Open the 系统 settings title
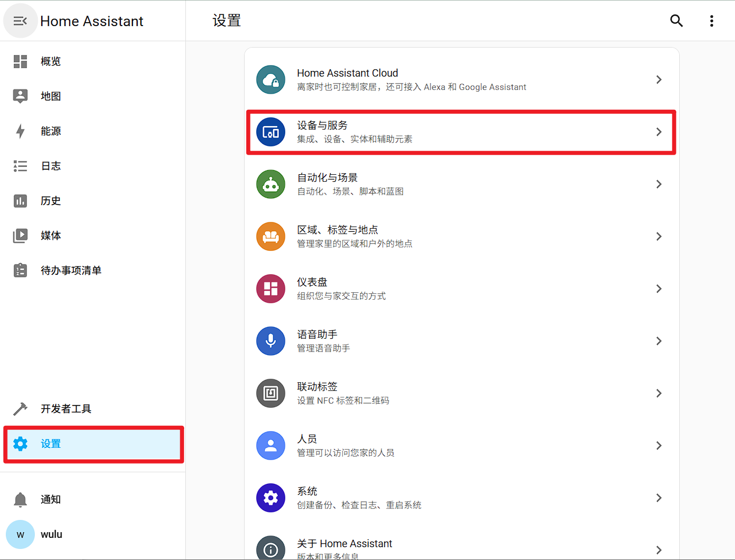735x560 pixels. pos(307,491)
